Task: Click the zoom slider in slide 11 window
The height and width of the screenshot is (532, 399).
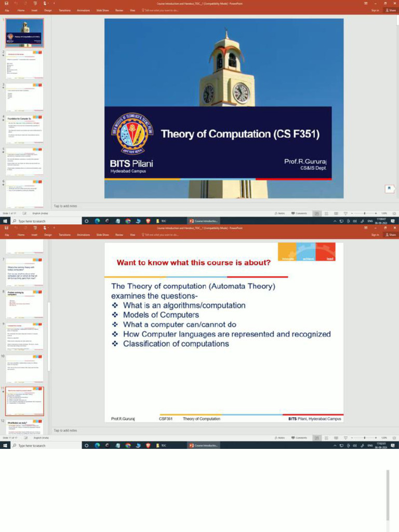Action: click(x=364, y=438)
